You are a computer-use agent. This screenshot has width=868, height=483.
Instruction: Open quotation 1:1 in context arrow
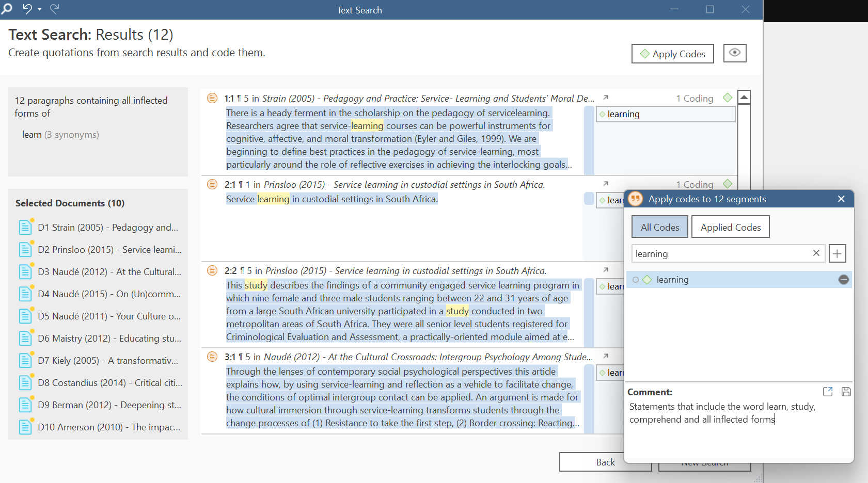[606, 98]
